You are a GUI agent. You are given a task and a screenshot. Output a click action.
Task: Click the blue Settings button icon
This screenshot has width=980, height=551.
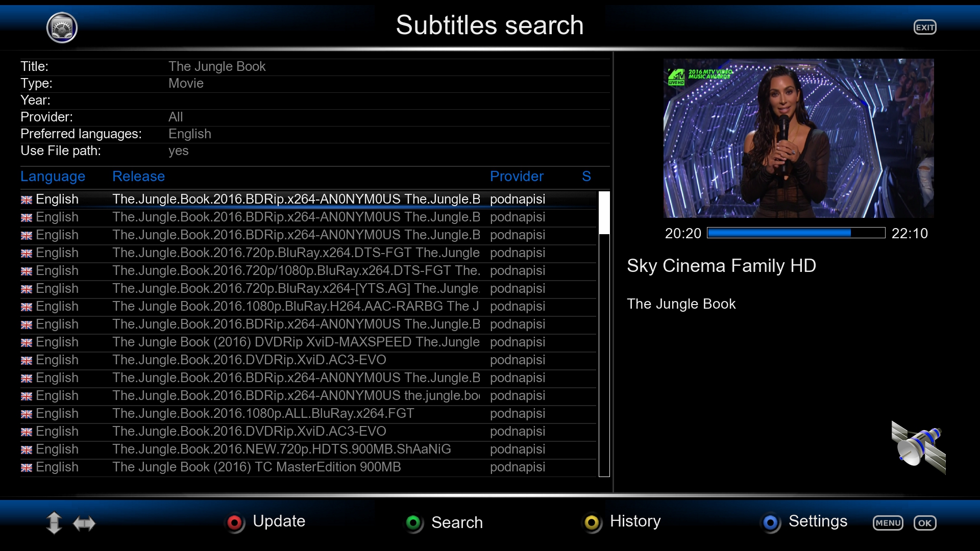pos(770,522)
